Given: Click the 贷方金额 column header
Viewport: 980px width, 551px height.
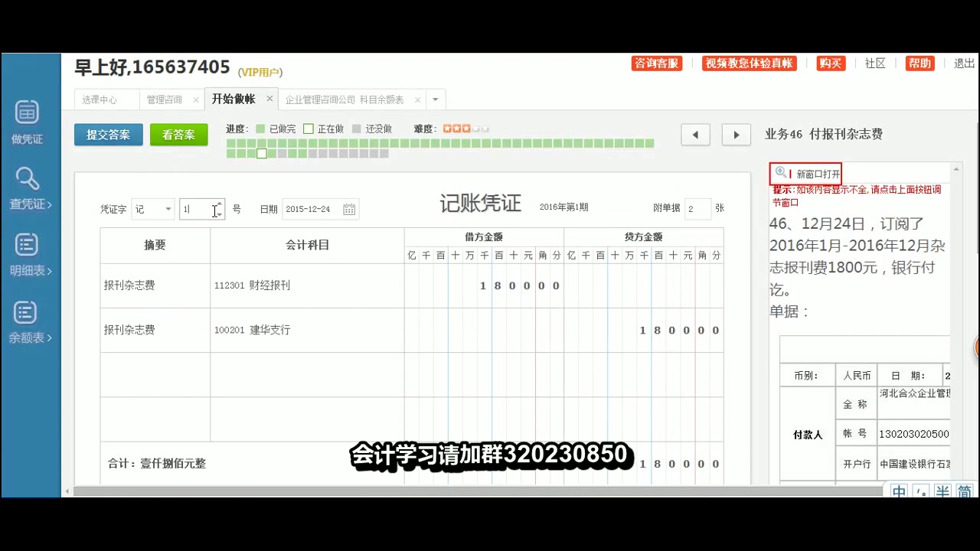Looking at the screenshot, I should tap(643, 237).
